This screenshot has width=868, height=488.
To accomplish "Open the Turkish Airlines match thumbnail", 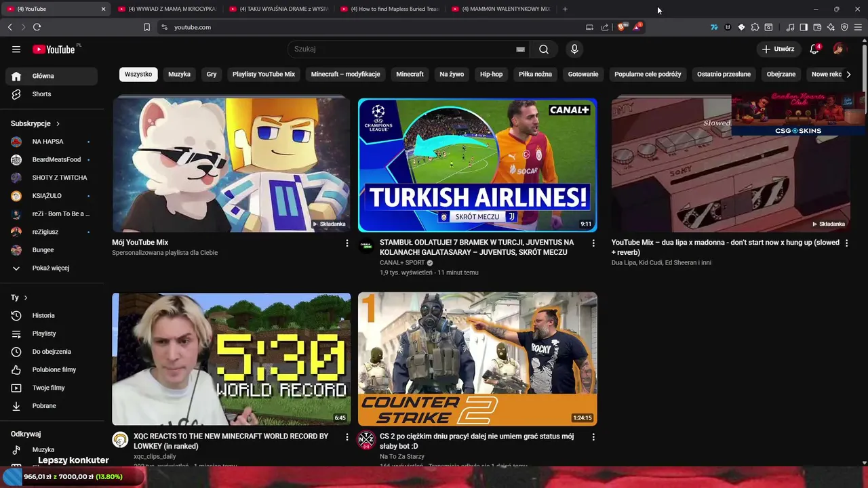I will click(x=477, y=165).
